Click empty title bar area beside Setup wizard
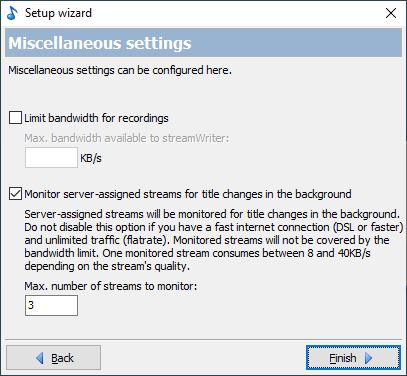The height and width of the screenshot is (376, 407). 233,13
